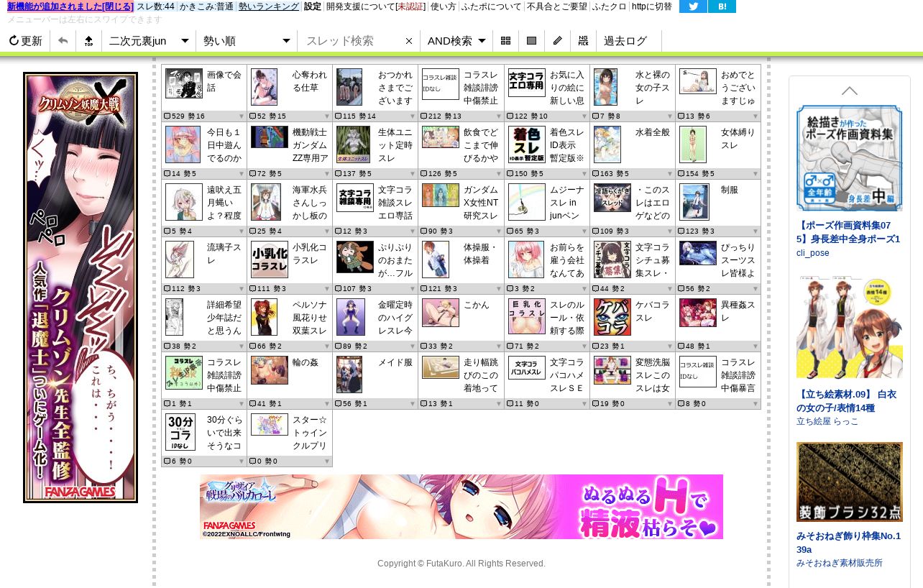Click the httpに切替 link
923x588 pixels.
pyautogui.click(x=652, y=6)
